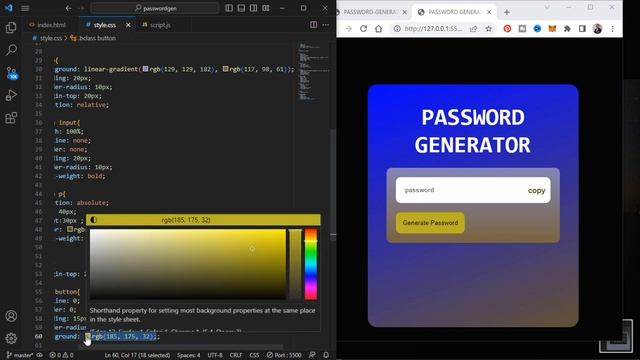The height and width of the screenshot is (360, 640).
Task: Open a new browser tab
Action: pos(507,12)
